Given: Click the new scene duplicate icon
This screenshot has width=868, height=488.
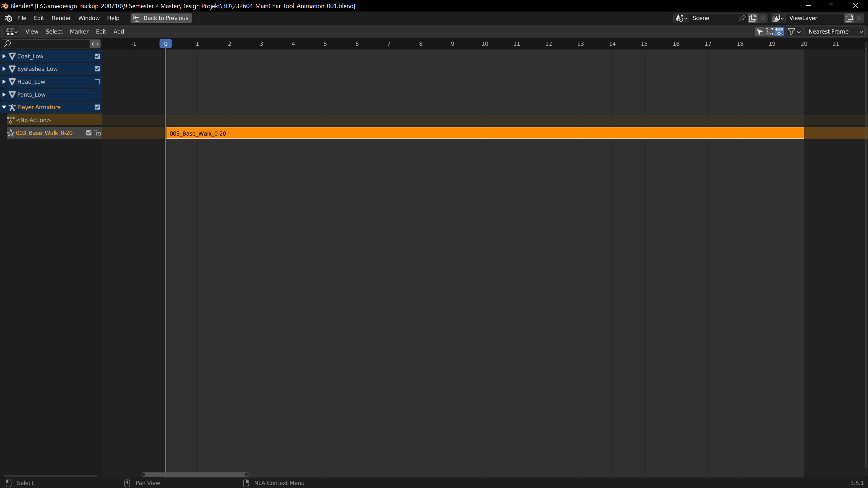Looking at the screenshot, I should pos(753,18).
